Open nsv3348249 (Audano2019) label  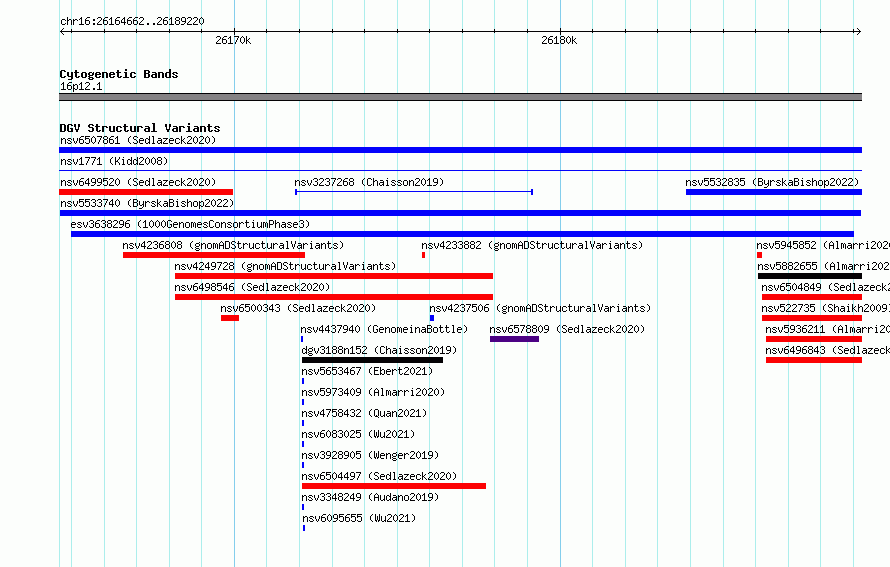click(370, 497)
